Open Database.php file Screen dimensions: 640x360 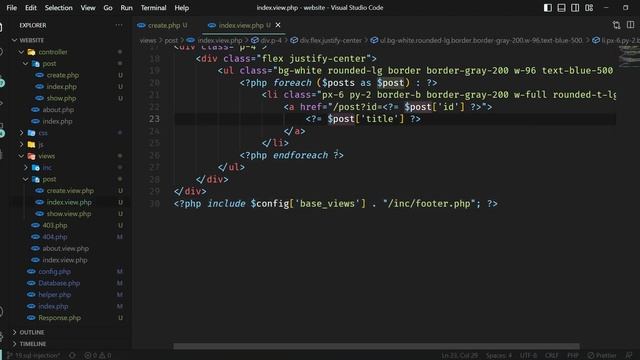(x=59, y=283)
